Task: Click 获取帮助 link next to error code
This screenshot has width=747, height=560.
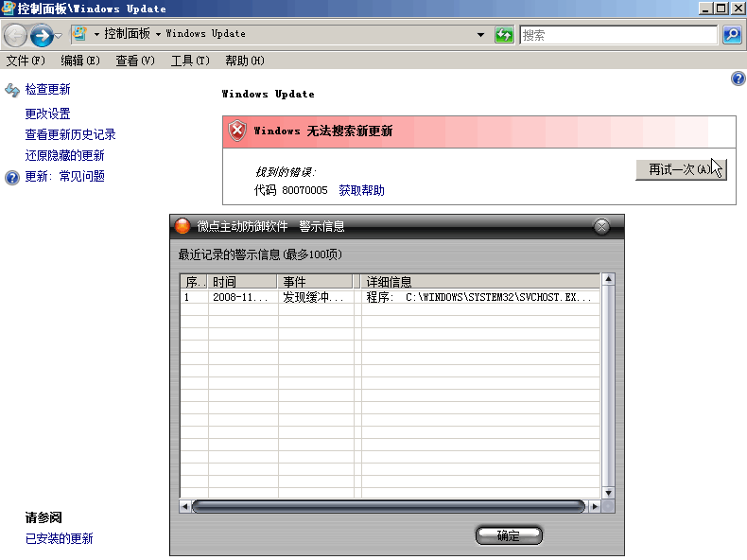Action: click(361, 191)
